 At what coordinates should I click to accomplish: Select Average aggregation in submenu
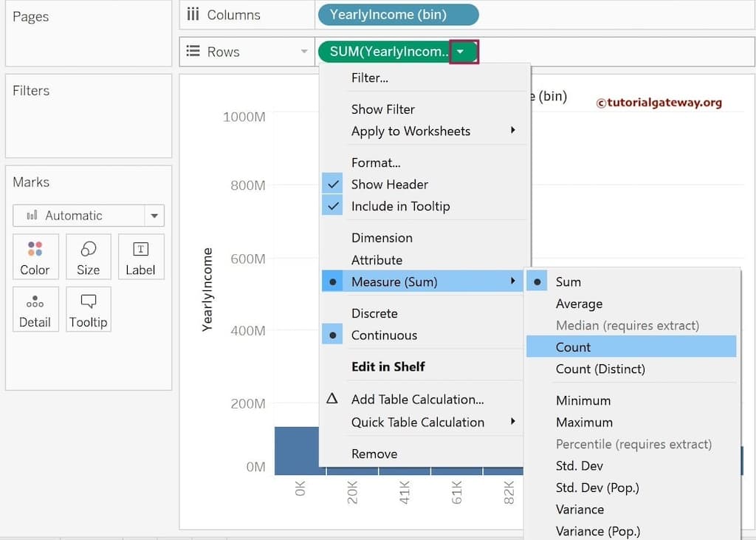579,304
